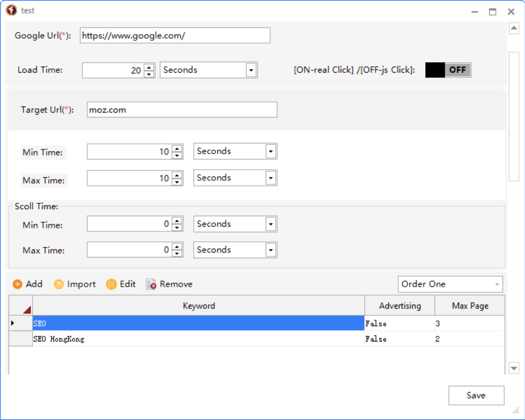Click the test window app icon

[11, 11]
